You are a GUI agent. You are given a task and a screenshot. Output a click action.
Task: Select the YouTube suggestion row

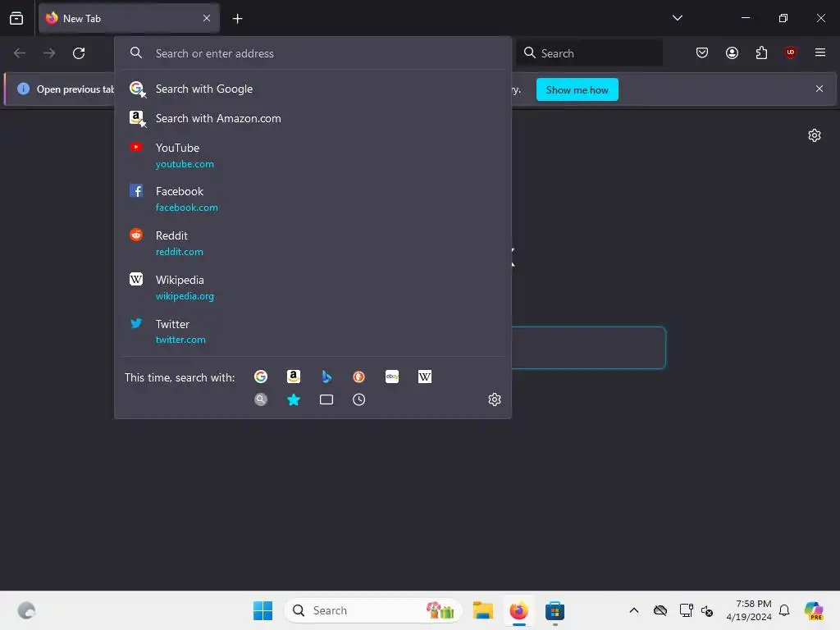(313, 155)
